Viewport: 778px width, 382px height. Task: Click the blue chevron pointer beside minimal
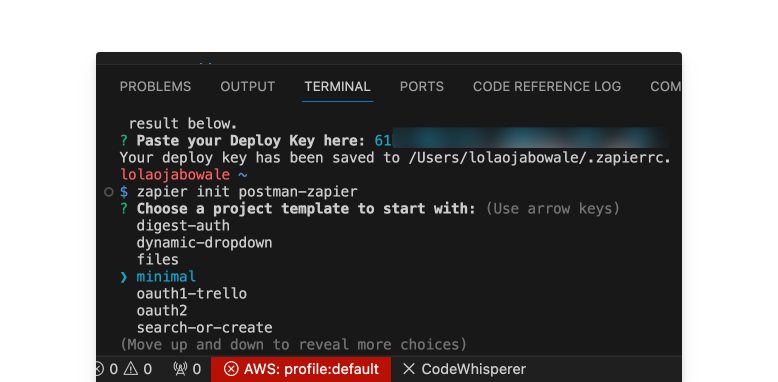coord(124,277)
